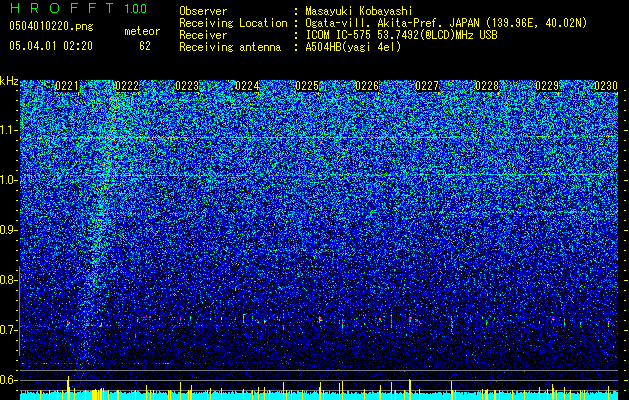Click the date stamp 05.04.01 02:20
The image size is (629, 400).
click(x=51, y=46)
